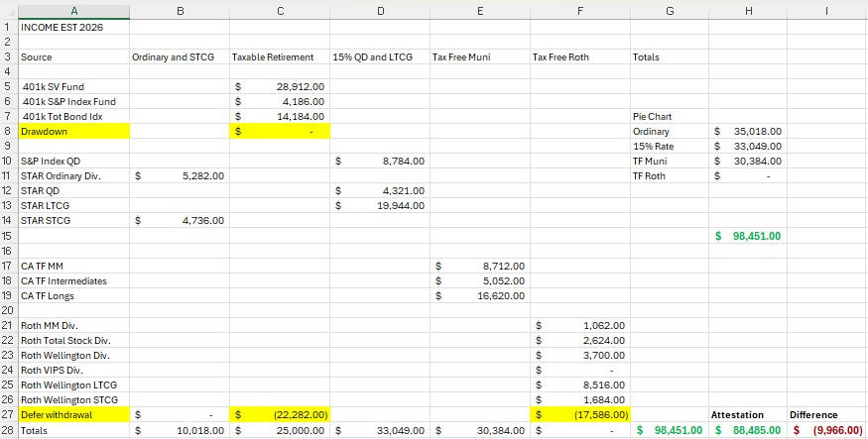Select the 3,700.00 value cell
868x439 pixels.
580,356
